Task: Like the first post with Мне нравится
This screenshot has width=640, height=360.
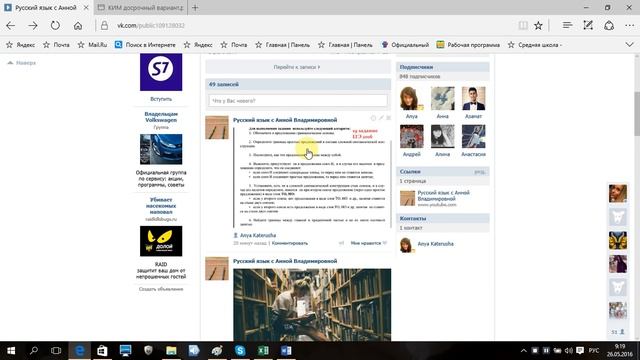Action: click(x=368, y=243)
